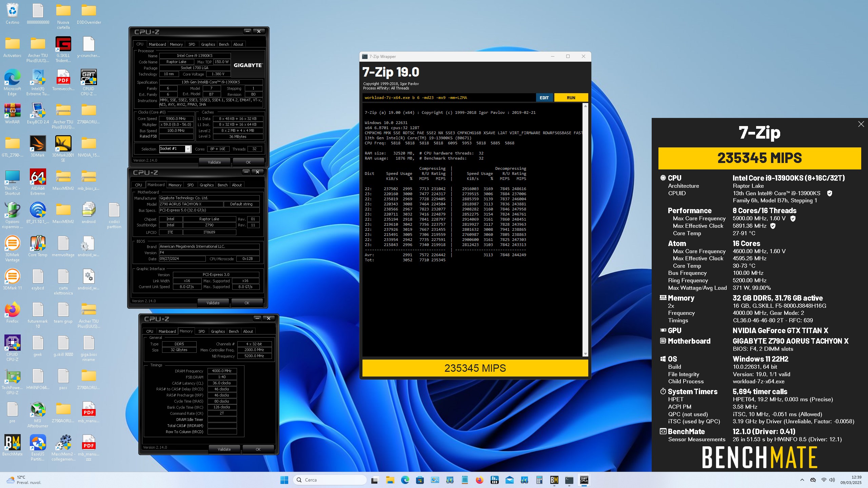Click the Core Speed value 5900.0 MHz
Screen dimensions: 868x488
pyautogui.click(x=176, y=119)
